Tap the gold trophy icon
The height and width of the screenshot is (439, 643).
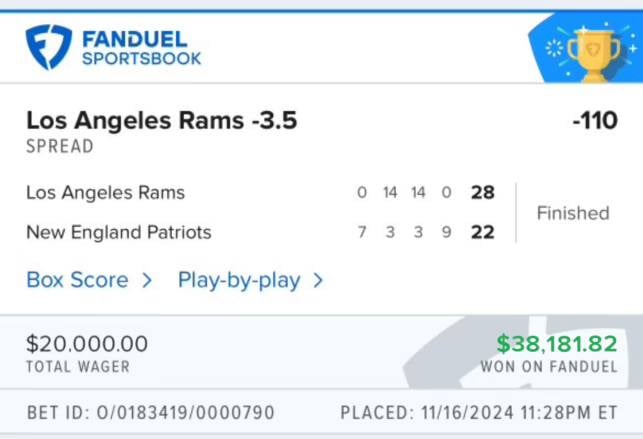593,55
